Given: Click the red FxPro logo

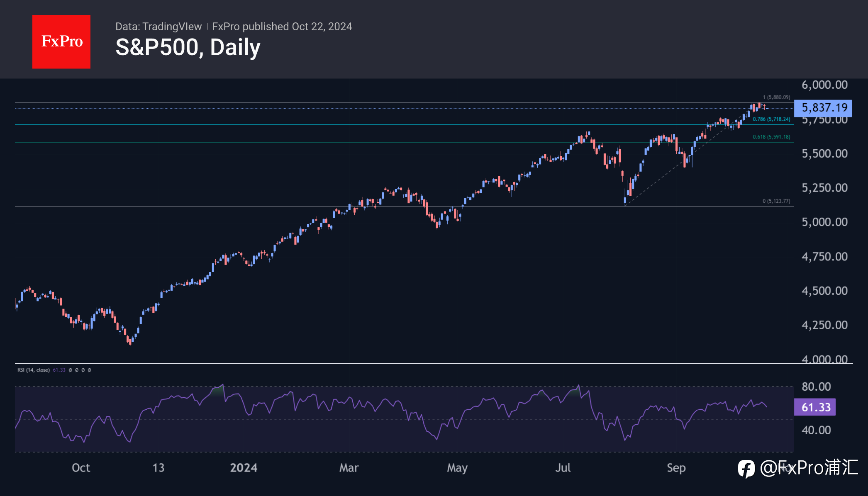Looking at the screenshot, I should click(61, 41).
